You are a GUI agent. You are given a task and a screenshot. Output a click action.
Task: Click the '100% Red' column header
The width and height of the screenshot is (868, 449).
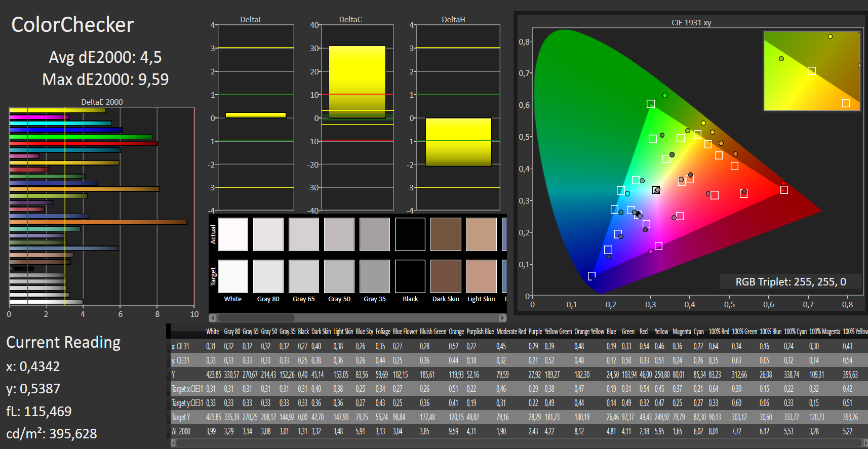click(719, 332)
